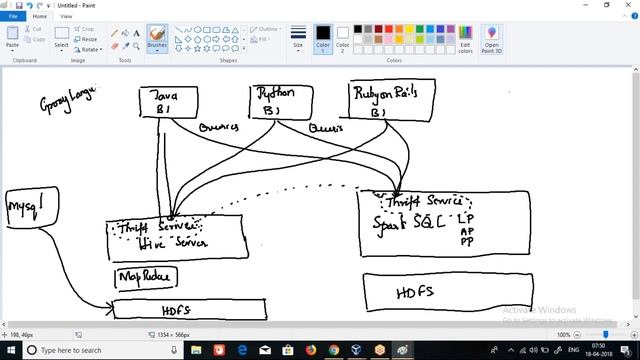Click the ENG language indicator
The width and height of the screenshot is (640, 360).
(573, 350)
